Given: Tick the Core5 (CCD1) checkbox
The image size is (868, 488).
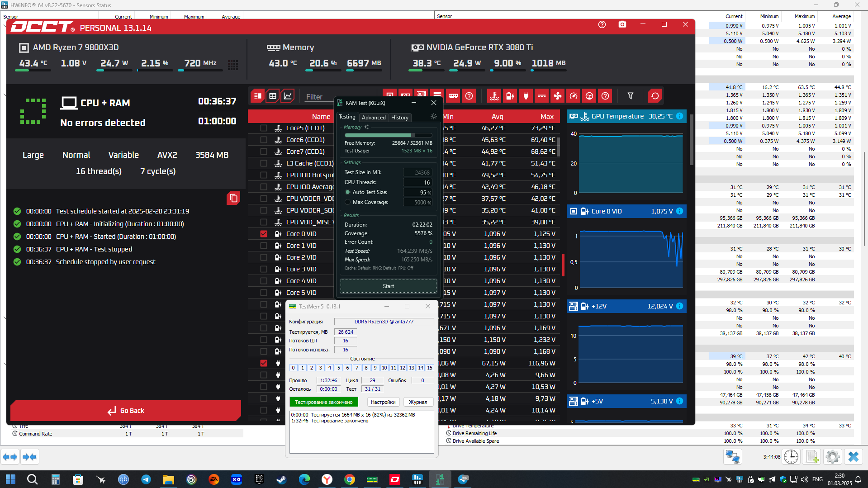Looking at the screenshot, I should click(x=264, y=128).
